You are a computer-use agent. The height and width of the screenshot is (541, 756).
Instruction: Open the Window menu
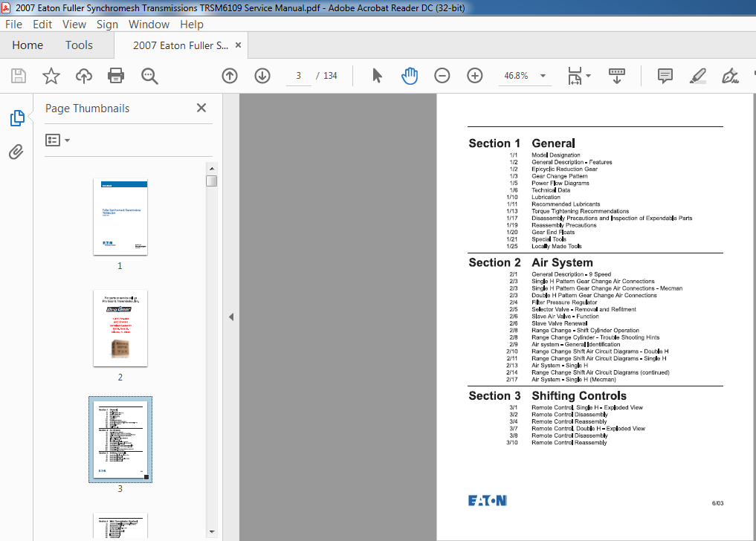(149, 24)
